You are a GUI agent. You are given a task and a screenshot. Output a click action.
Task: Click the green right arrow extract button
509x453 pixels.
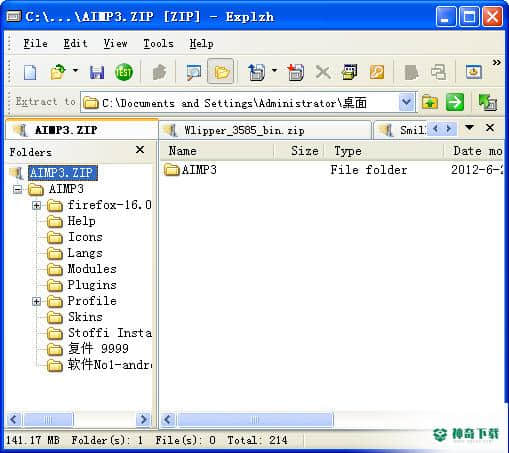pyautogui.click(x=455, y=102)
